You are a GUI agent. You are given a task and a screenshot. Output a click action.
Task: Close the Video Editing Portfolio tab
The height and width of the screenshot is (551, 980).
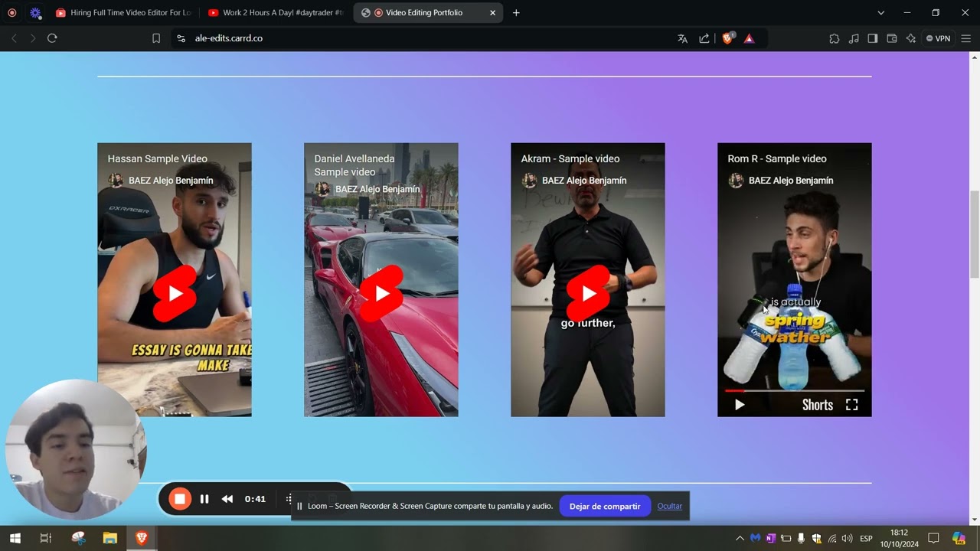pos(493,13)
